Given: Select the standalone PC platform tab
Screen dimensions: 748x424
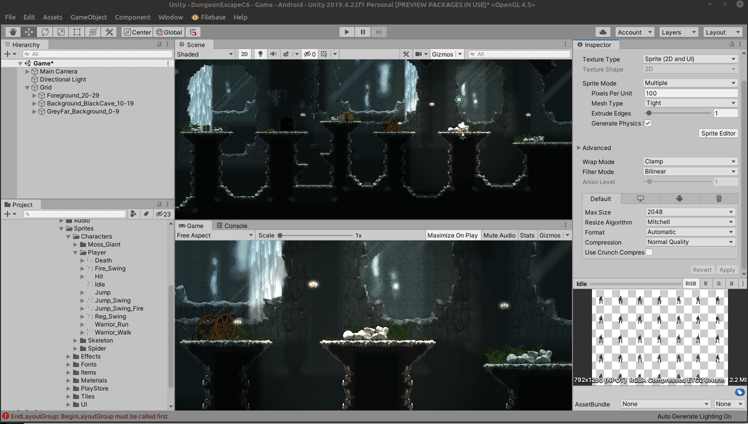Looking at the screenshot, I should (640, 198).
